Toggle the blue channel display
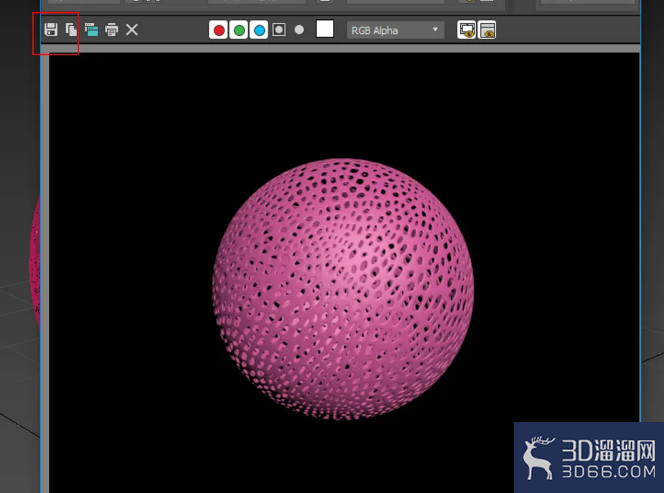Image resolution: width=664 pixels, height=493 pixels. [259, 30]
